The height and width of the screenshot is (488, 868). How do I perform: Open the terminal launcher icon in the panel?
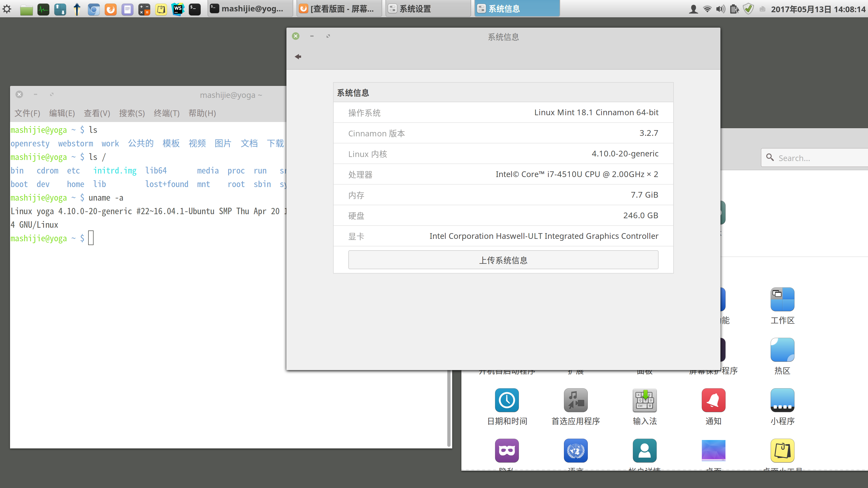point(195,9)
